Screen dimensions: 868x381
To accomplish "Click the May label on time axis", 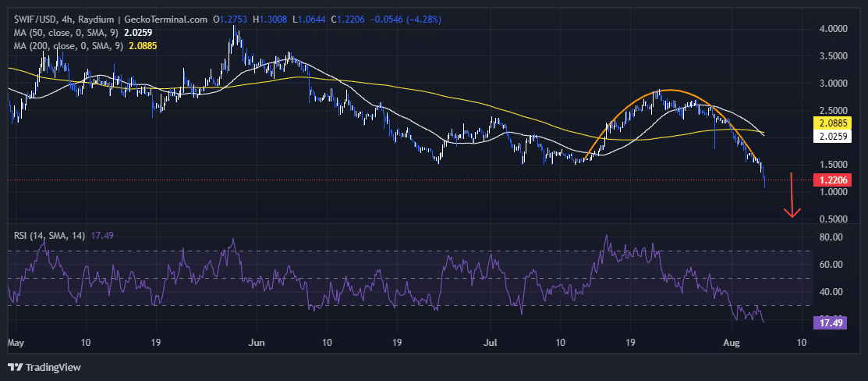I will [16, 342].
